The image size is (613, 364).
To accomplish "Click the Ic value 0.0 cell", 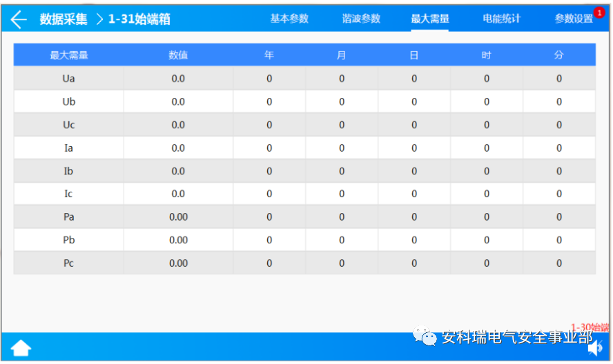I will [178, 194].
